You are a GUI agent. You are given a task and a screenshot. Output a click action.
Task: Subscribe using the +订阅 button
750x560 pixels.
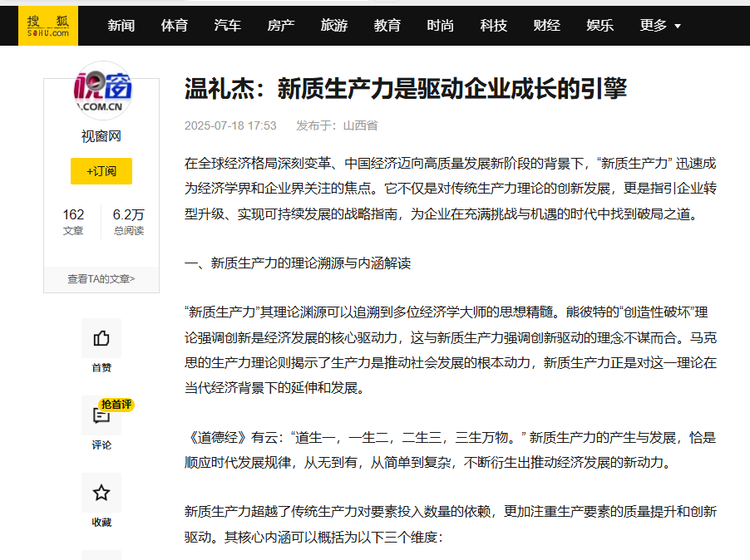[x=101, y=171]
